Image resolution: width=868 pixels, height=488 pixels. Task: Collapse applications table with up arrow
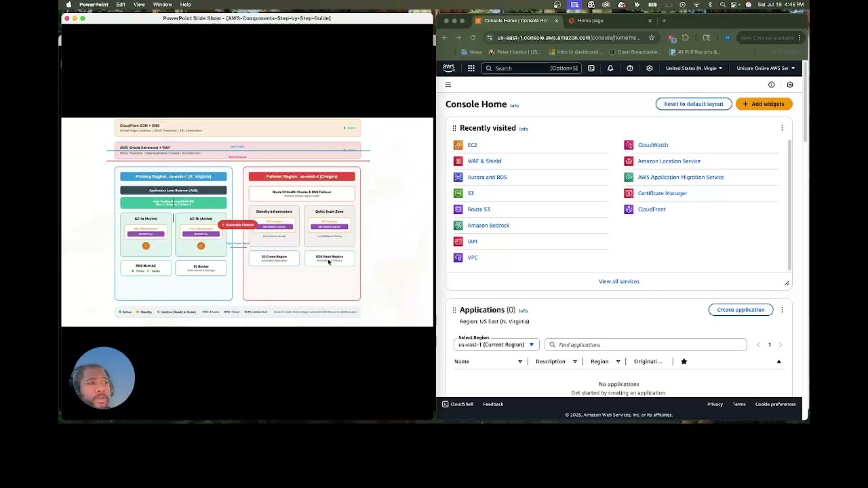point(778,361)
